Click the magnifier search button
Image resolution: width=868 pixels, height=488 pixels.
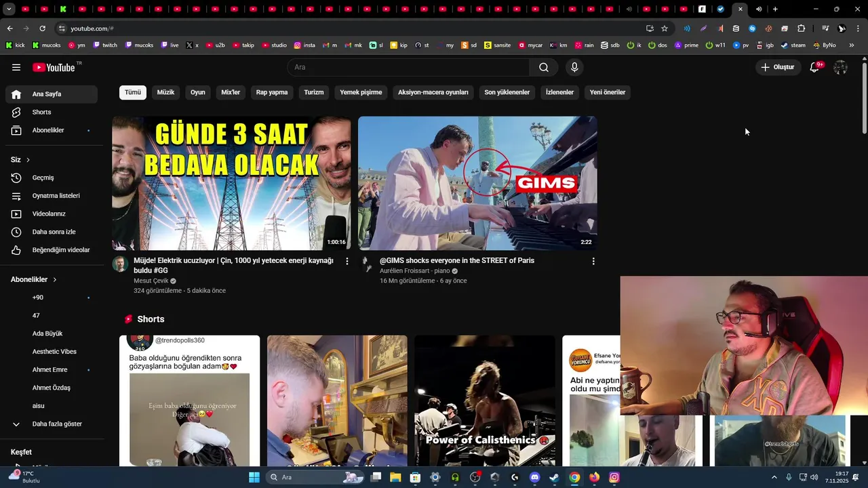click(x=544, y=67)
